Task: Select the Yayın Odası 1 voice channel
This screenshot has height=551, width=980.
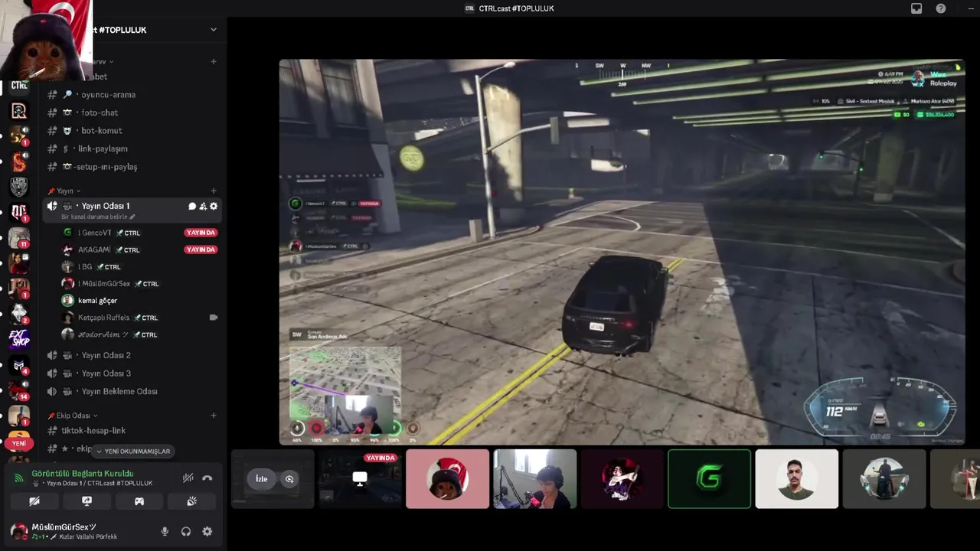Action: [105, 206]
